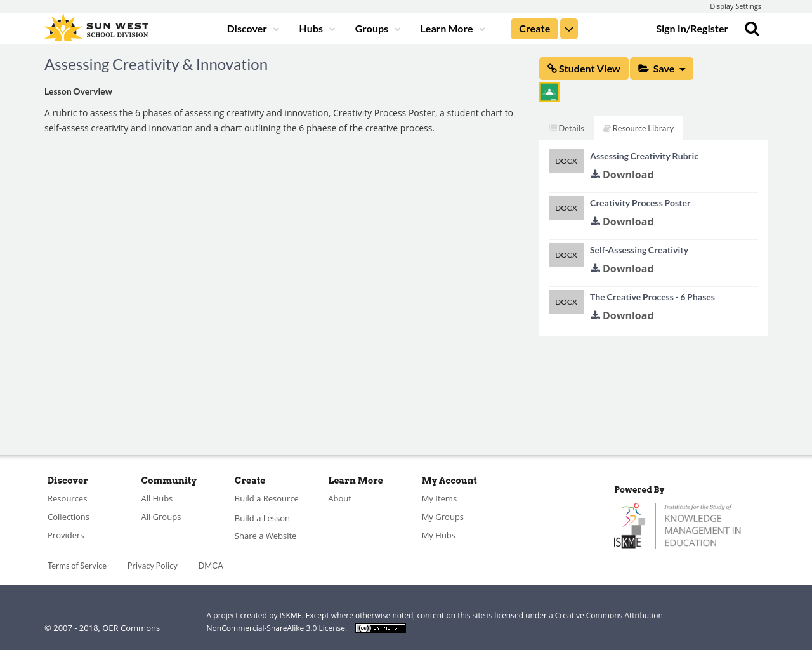Click the Sun West School Division logo
This screenshot has width=812, height=650.
point(96,29)
